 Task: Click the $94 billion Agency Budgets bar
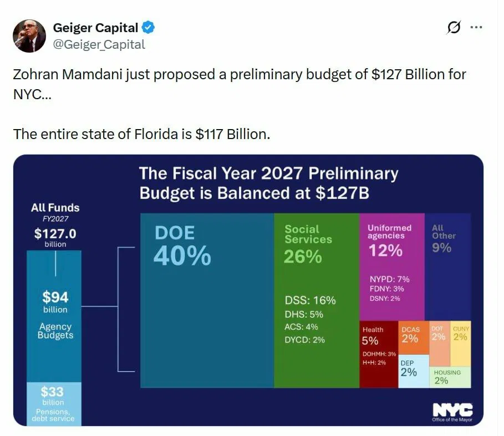coord(54,316)
